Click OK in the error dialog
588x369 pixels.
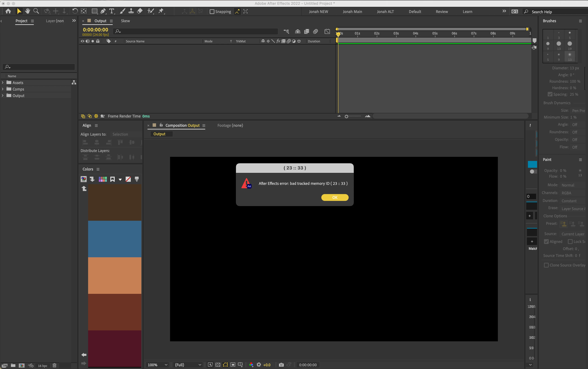[x=335, y=197]
